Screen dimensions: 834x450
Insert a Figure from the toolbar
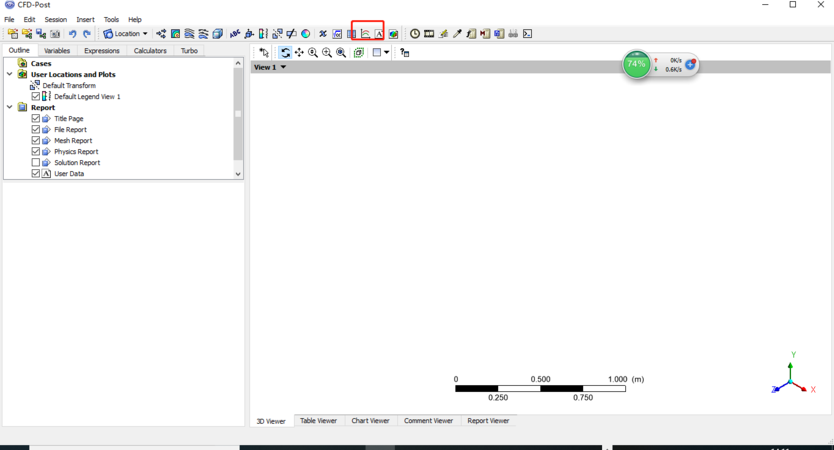pyautogui.click(x=393, y=34)
